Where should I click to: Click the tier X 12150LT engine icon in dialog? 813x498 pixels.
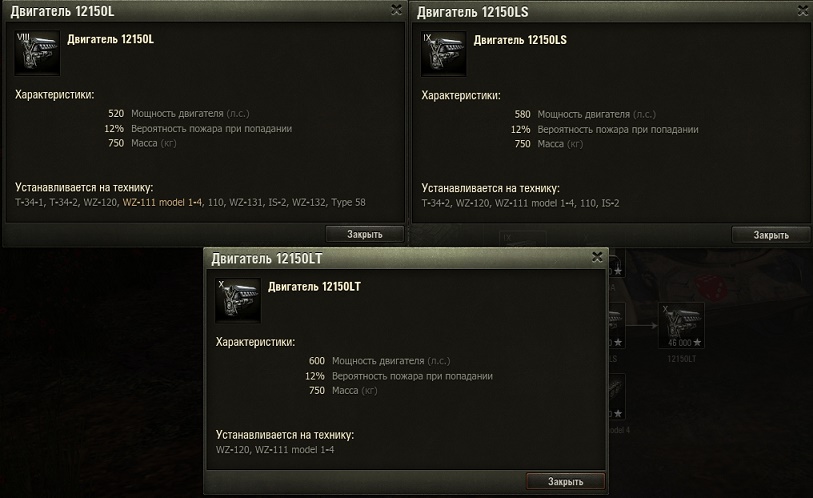[x=238, y=300]
